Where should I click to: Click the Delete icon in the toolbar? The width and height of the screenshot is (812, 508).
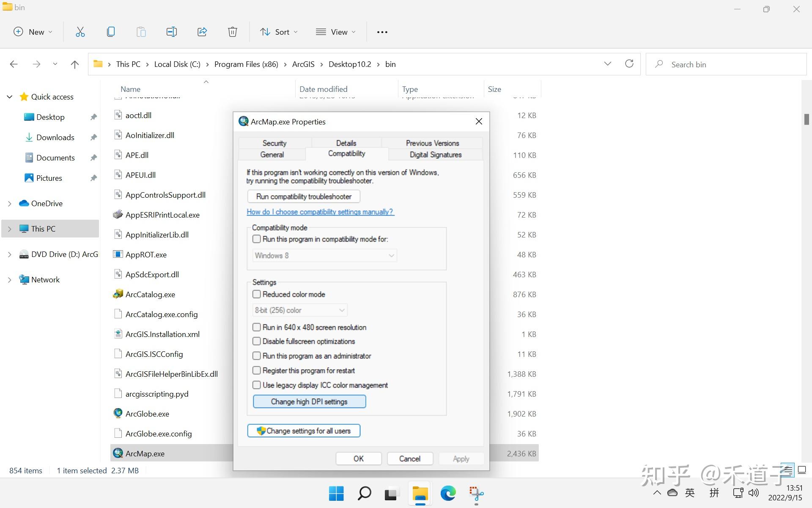tap(232, 32)
